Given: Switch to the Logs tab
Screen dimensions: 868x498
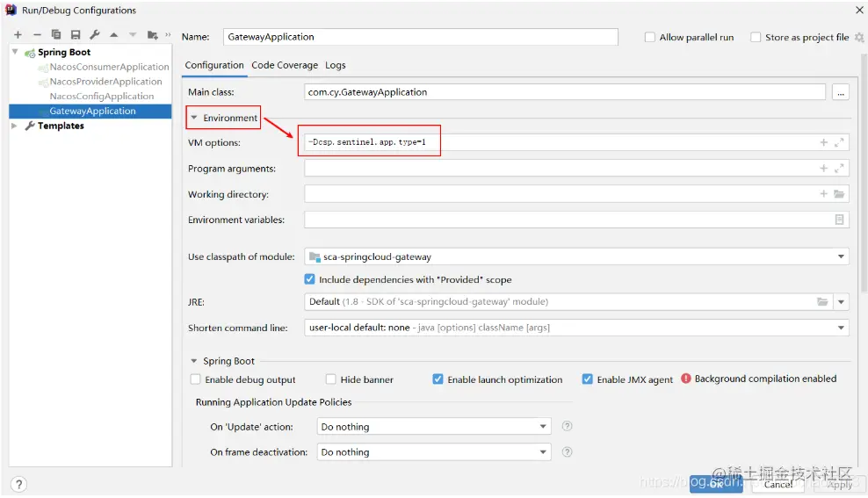Looking at the screenshot, I should click(x=335, y=65).
